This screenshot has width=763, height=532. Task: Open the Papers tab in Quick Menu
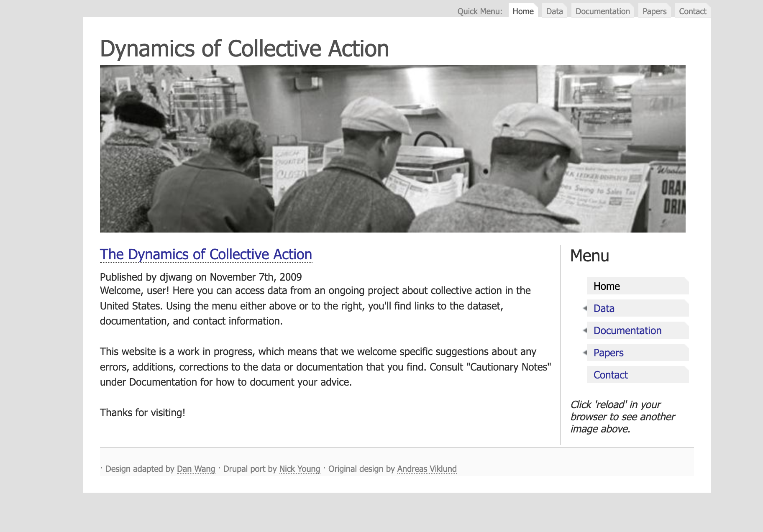(654, 11)
